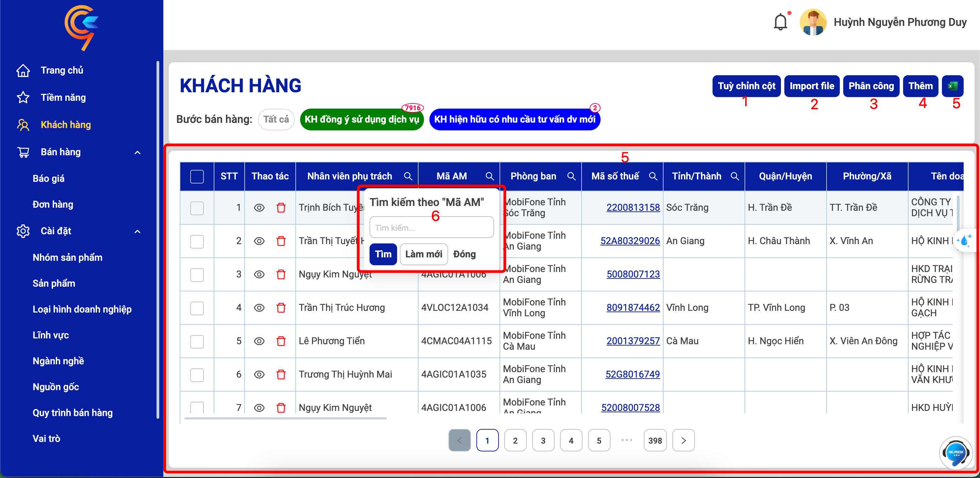This screenshot has height=478, width=980.
Task: Search by Nhân viên phụ trách magnifier
Action: tap(408, 176)
